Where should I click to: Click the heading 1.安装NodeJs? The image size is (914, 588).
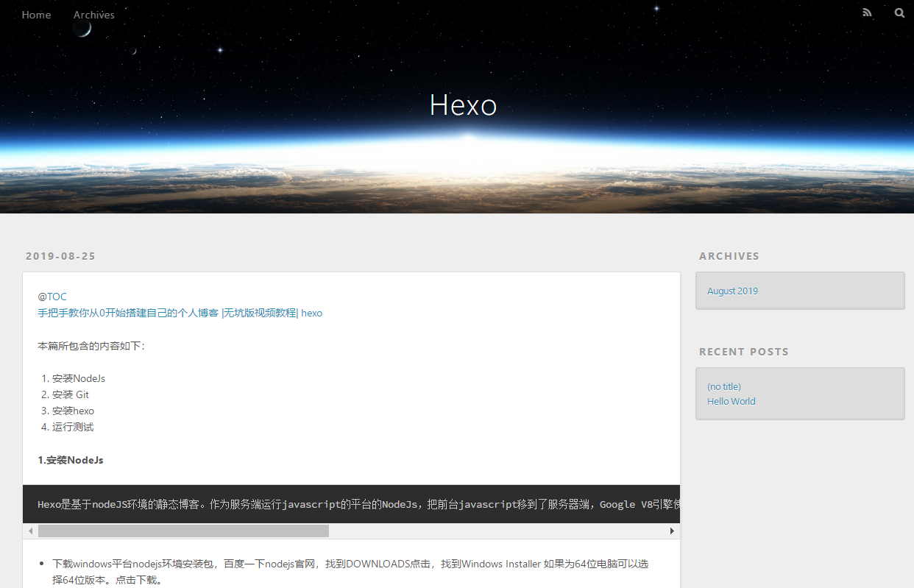pyautogui.click(x=71, y=460)
